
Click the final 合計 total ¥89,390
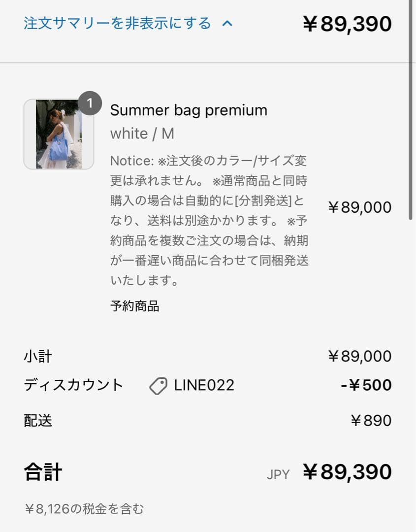click(x=347, y=472)
